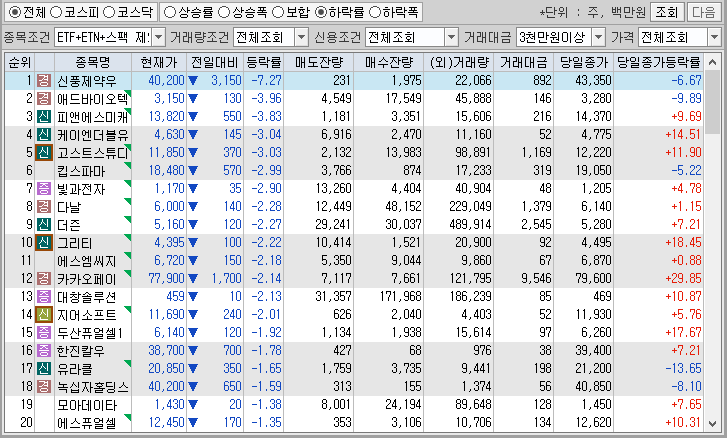This screenshot has width=727, height=438.
Task: Sort by 매도잔량 column header
Action: coord(318,62)
